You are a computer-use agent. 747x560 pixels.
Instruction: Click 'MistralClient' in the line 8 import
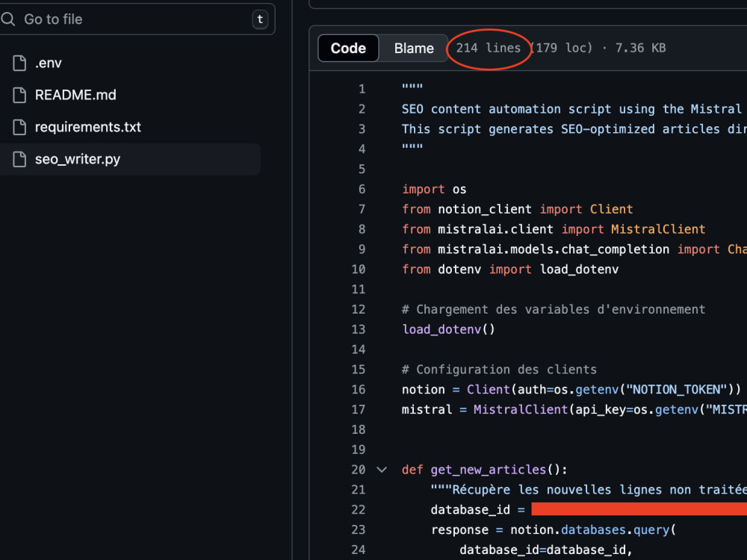coord(658,229)
